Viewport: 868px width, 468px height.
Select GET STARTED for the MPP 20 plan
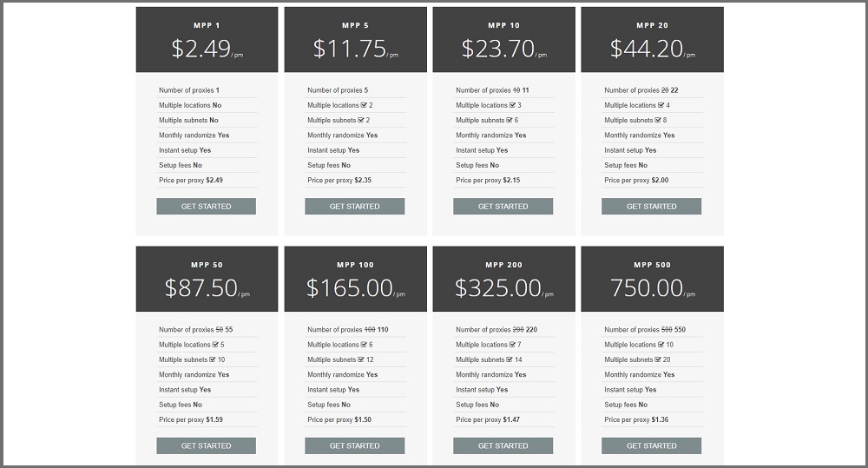651,206
